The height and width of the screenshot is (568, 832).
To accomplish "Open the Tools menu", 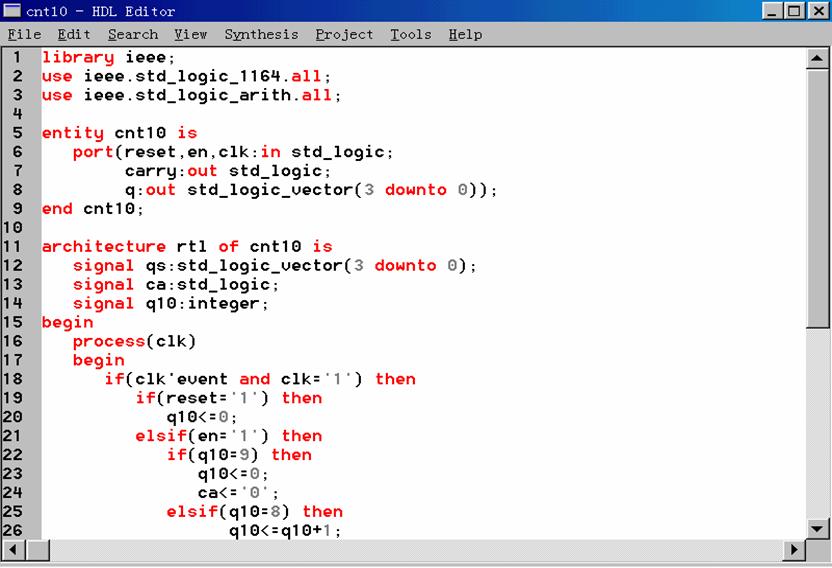I will pos(411,35).
